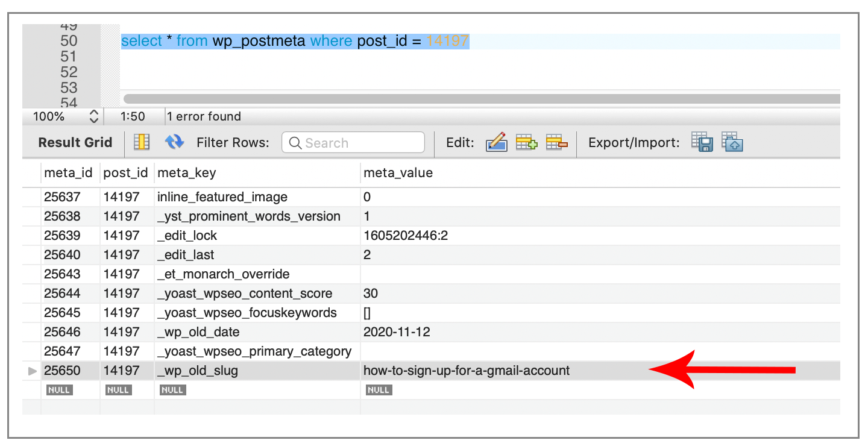Select the _edit_last cell

257,255
